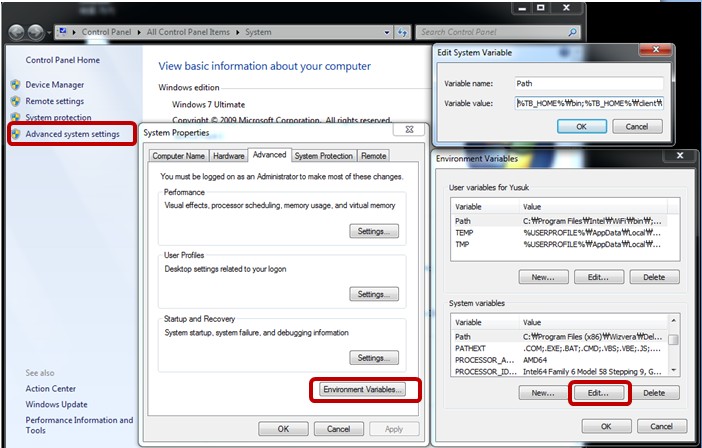Switch to the Computer Name tab
The height and width of the screenshot is (448, 702).
tap(178, 156)
